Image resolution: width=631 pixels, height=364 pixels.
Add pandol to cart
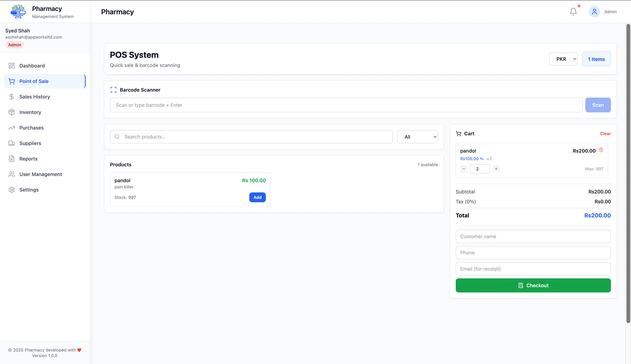pyautogui.click(x=257, y=198)
